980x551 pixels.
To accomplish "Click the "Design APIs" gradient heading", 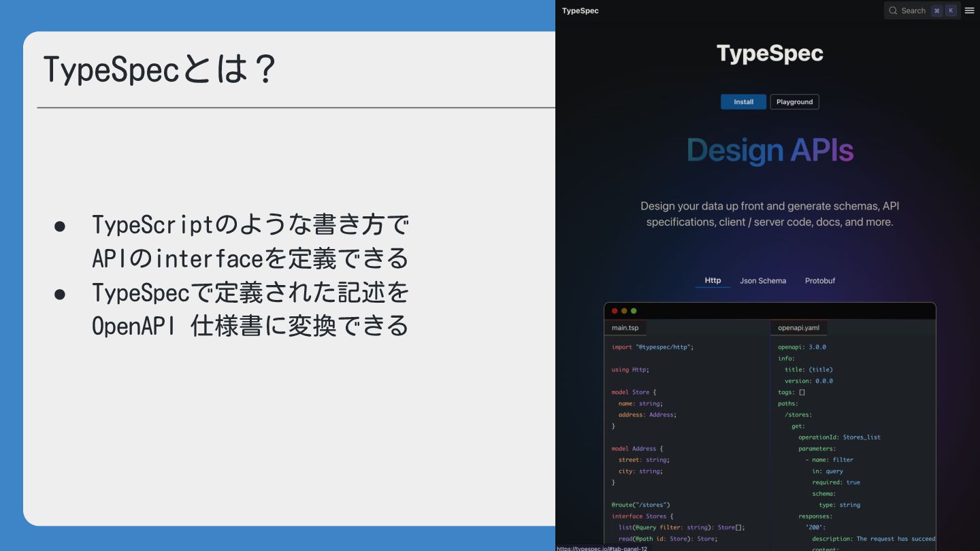I will [770, 150].
